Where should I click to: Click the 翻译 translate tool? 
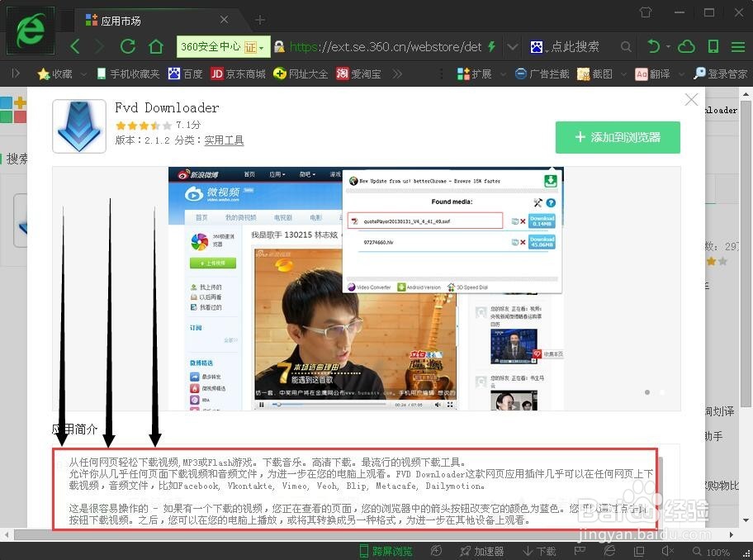[652, 74]
